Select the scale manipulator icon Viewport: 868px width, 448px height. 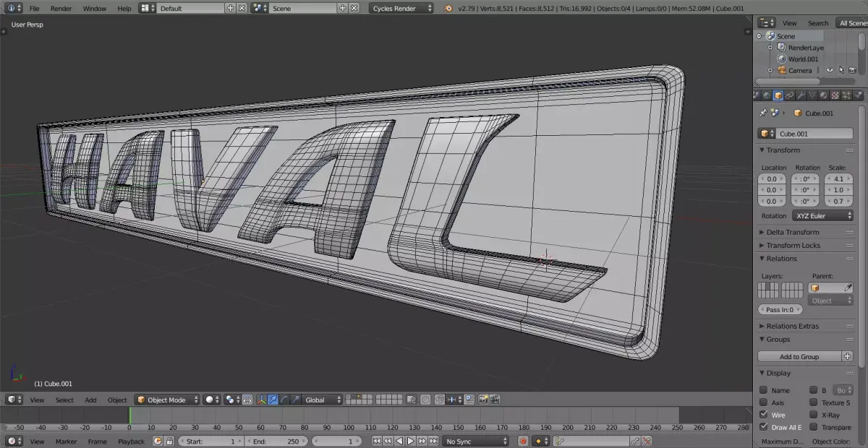click(x=294, y=400)
